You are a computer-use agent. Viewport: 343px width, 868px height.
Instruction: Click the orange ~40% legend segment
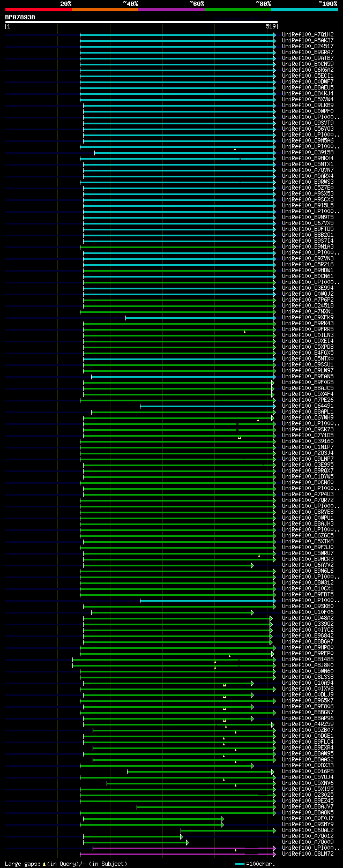tap(105, 10)
